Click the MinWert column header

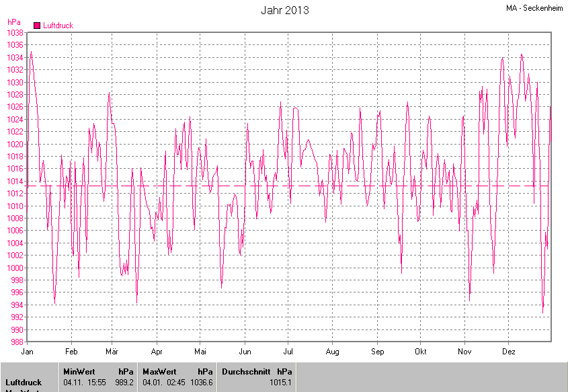(79, 371)
